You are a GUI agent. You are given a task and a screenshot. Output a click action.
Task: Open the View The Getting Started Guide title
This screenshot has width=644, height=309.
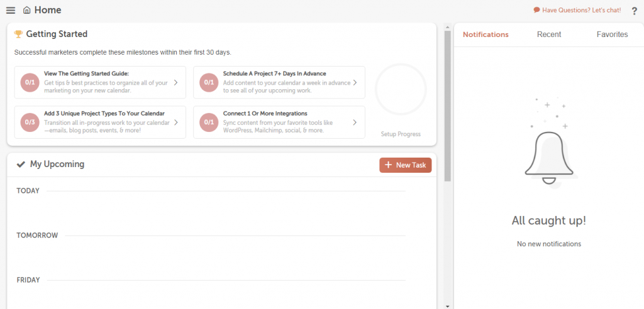[86, 73]
